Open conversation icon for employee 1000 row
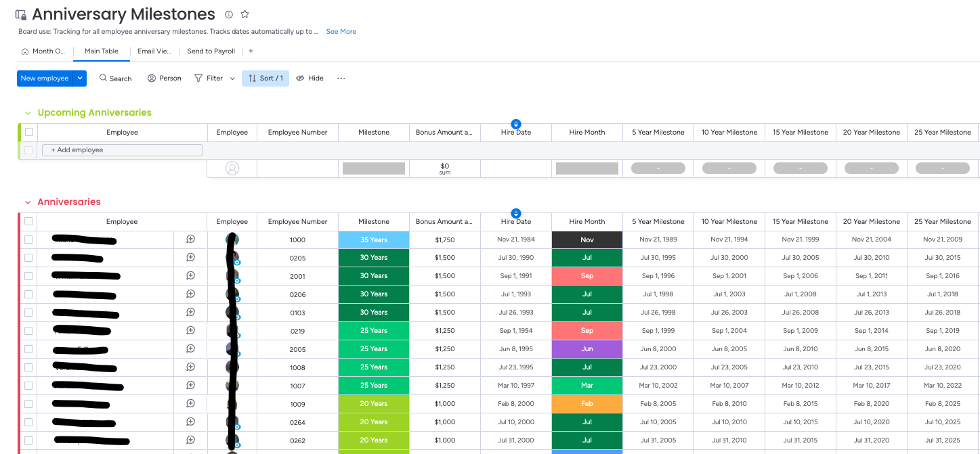Viewport: 980px width, 454px height. click(190, 239)
